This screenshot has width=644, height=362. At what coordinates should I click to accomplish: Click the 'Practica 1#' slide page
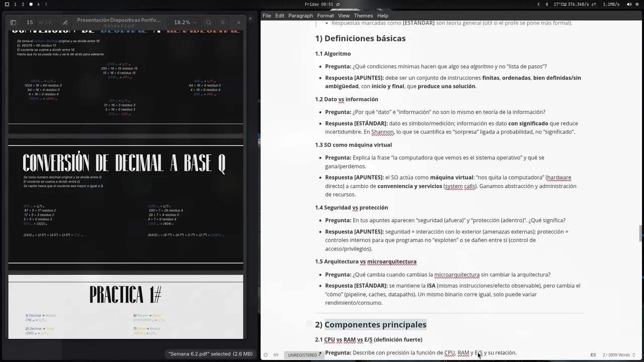(x=126, y=307)
